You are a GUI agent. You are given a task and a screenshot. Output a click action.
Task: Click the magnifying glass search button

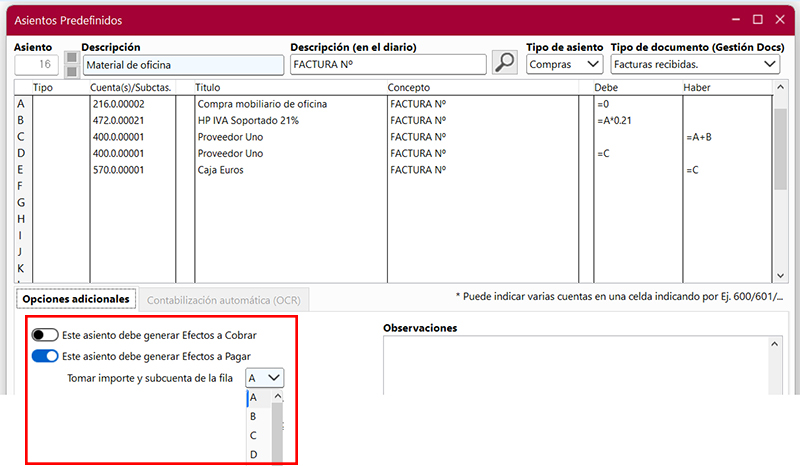point(505,64)
